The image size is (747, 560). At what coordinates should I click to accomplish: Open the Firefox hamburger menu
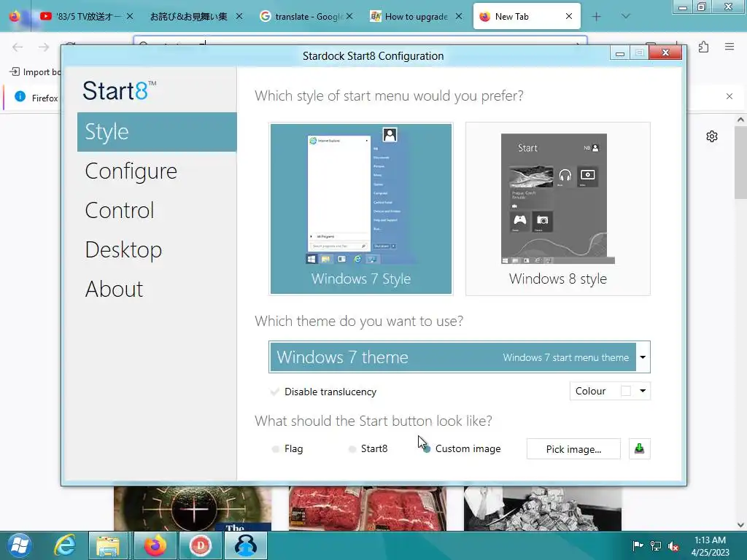[729, 47]
